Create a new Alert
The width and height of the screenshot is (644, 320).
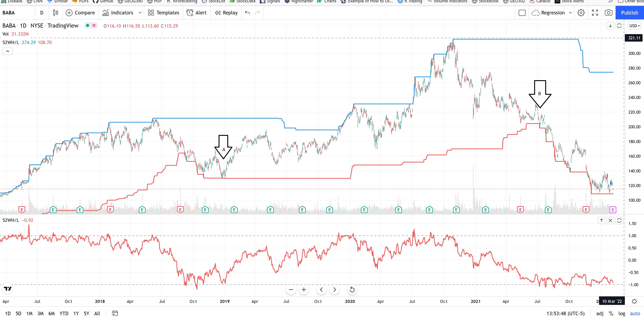[197, 12]
